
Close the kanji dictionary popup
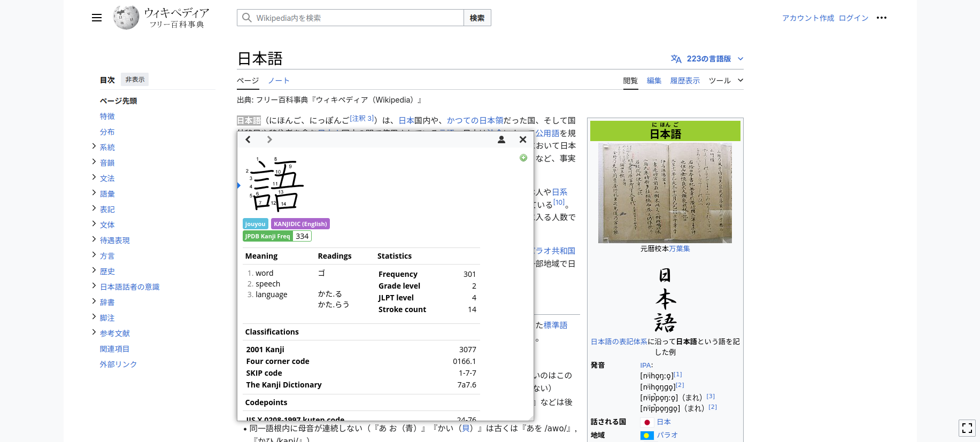[523, 139]
